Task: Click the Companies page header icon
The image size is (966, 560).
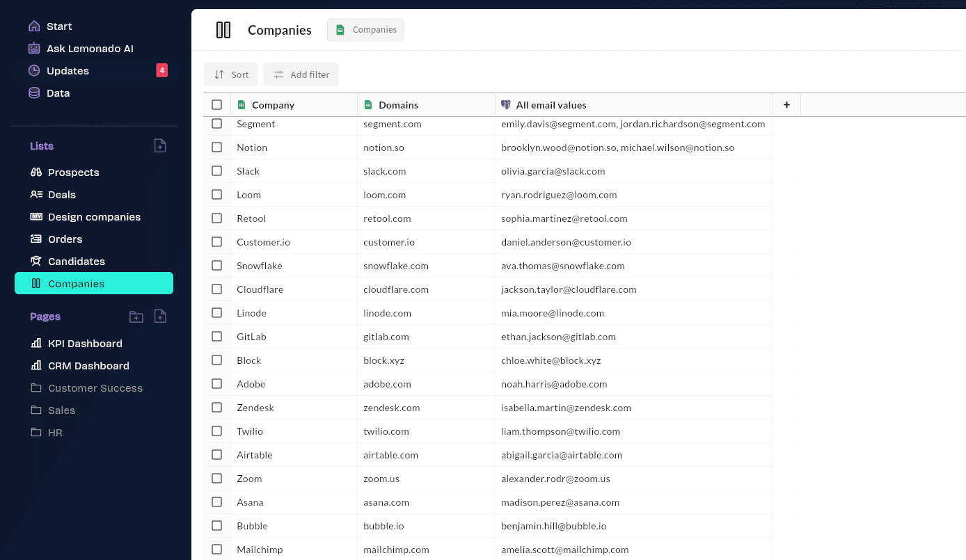Action: [223, 30]
